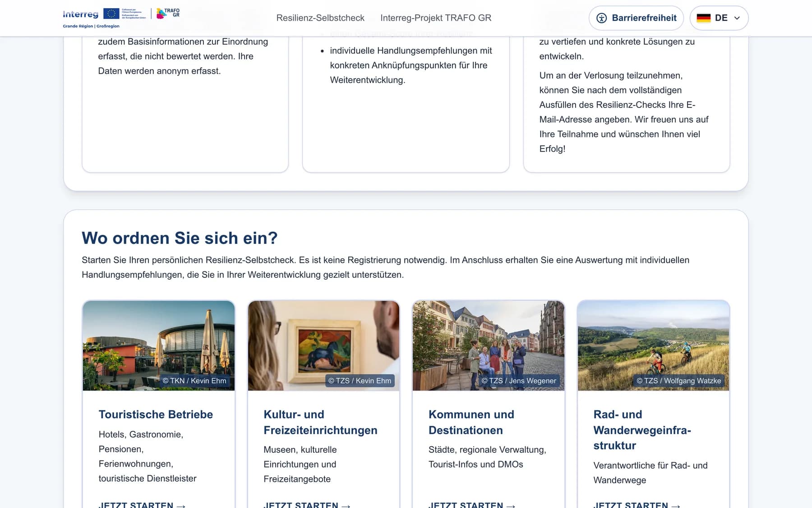Start check under Kommunen und Destinationen
The image size is (812, 508).
472,504
